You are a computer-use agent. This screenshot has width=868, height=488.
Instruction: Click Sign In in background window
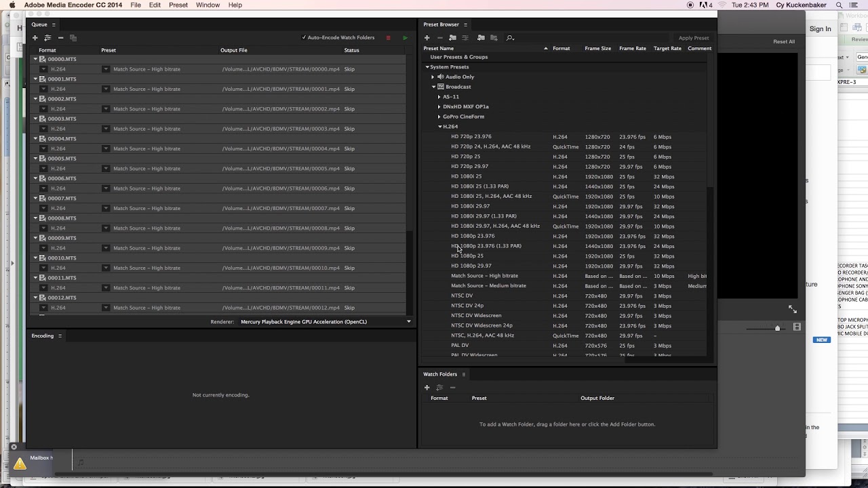click(x=820, y=28)
